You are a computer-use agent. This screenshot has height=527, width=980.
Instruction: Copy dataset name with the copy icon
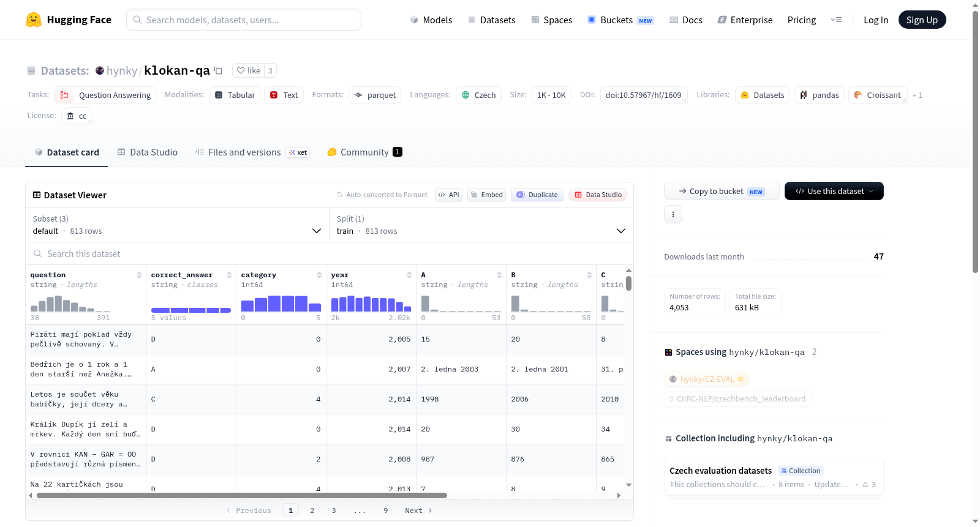[218, 70]
